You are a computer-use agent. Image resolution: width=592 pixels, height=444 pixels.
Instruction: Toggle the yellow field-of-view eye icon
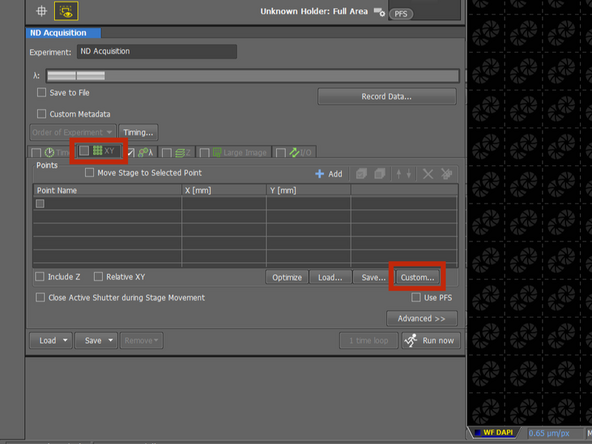tap(66, 11)
